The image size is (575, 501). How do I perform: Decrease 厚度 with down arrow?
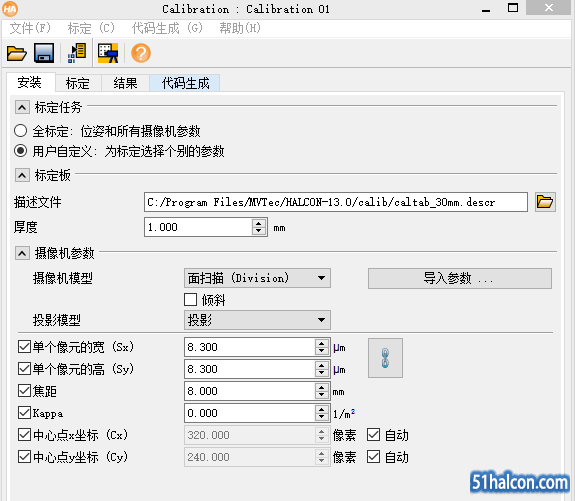point(259,231)
